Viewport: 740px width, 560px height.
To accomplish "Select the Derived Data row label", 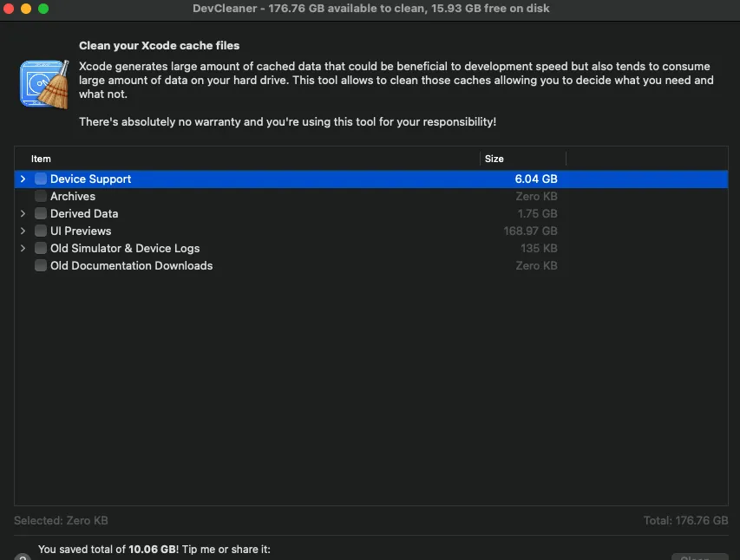I will (84, 214).
